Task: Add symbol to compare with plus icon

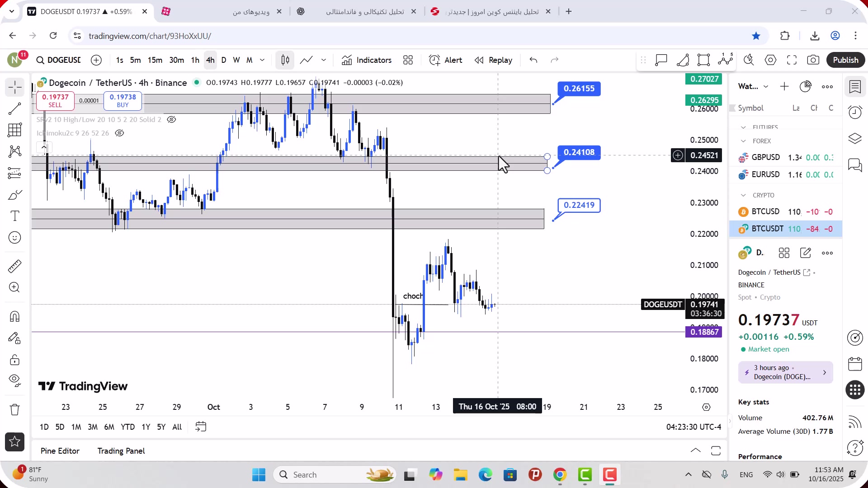Action: click(x=96, y=60)
